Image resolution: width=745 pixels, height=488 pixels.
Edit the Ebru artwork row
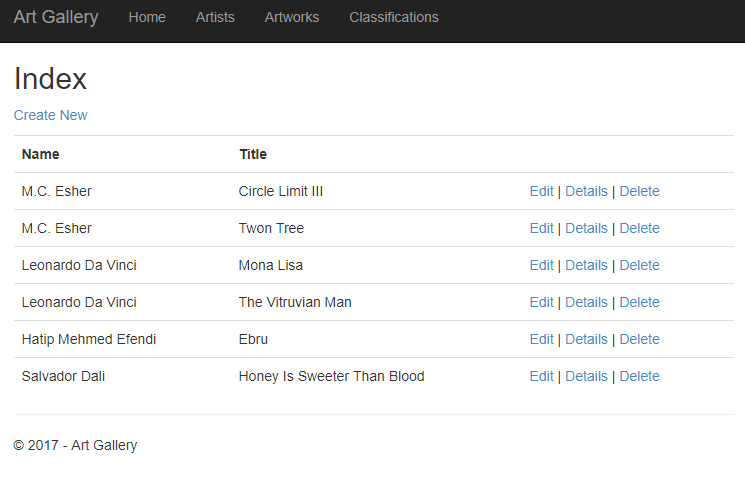pyautogui.click(x=542, y=340)
